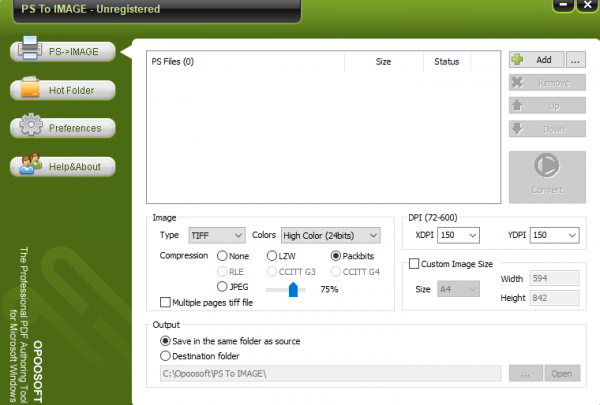Click the 75% quality value
Screen dimensions: 600x405
[x=329, y=289]
